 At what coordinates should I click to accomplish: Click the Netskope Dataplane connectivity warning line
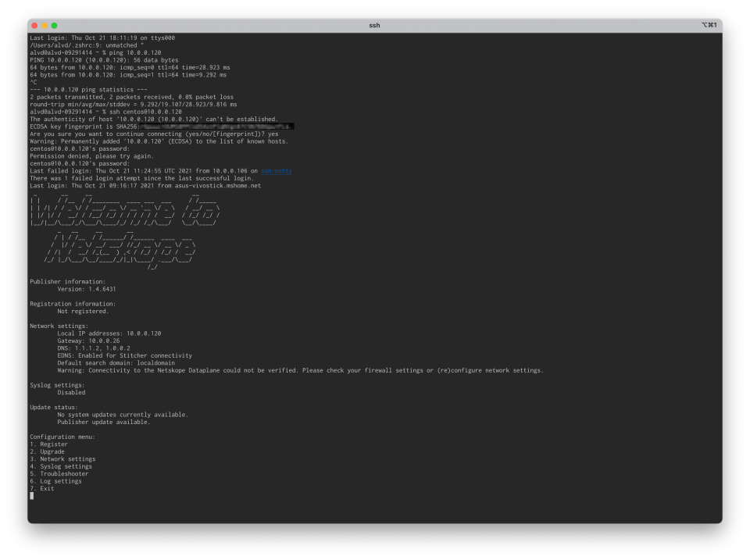coord(300,371)
